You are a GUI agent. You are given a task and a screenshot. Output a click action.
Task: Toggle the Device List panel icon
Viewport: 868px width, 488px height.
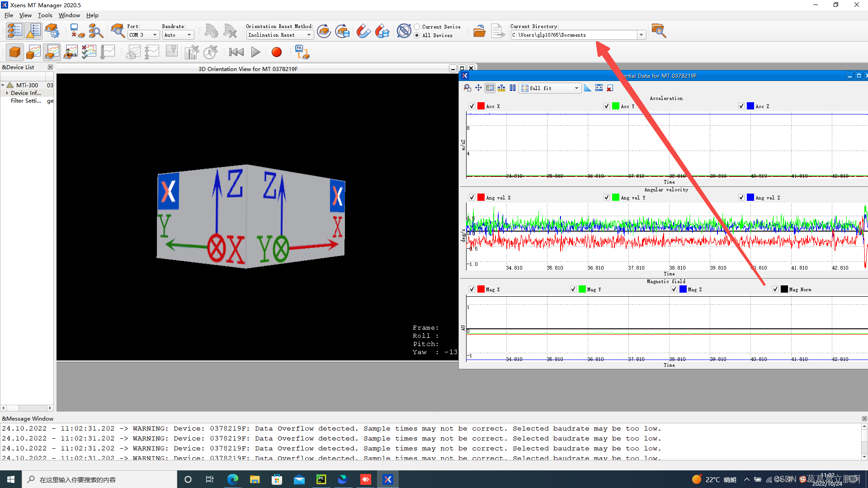point(15,31)
